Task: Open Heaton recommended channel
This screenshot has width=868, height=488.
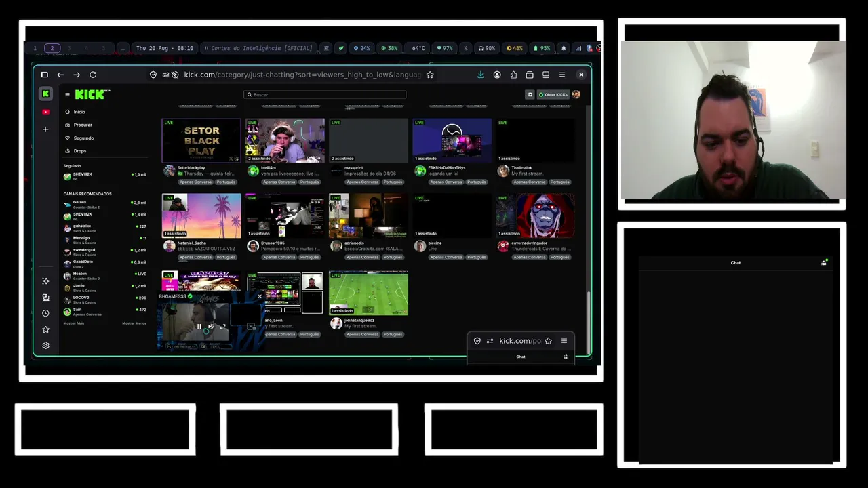Action: click(105, 275)
